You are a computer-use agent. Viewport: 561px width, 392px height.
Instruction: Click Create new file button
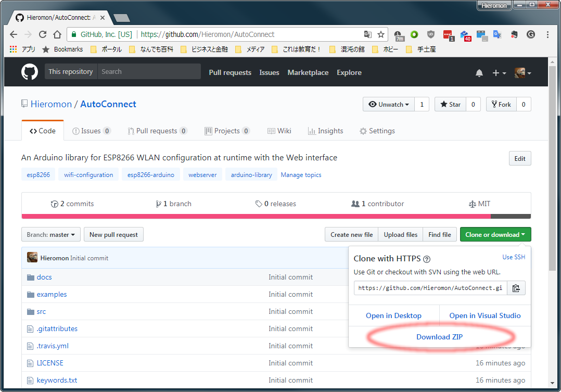point(352,234)
